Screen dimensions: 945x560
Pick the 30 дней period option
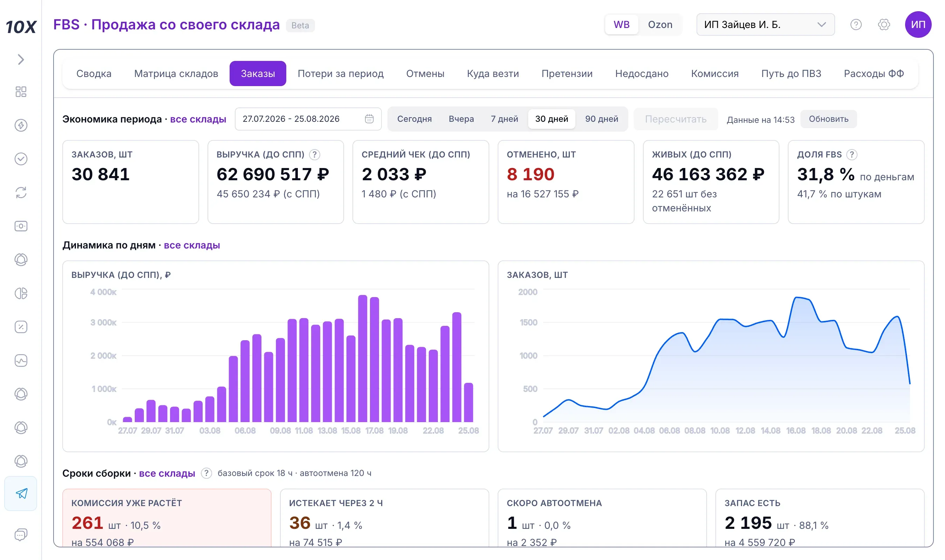click(551, 119)
